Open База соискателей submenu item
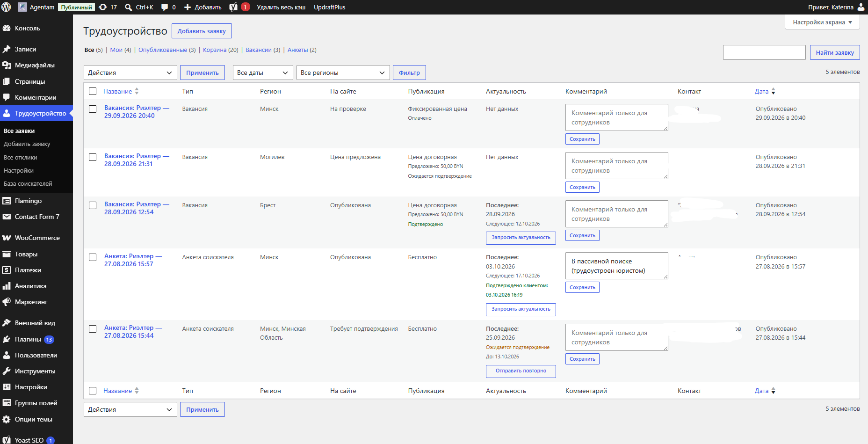The width and height of the screenshot is (868, 444). (x=28, y=184)
